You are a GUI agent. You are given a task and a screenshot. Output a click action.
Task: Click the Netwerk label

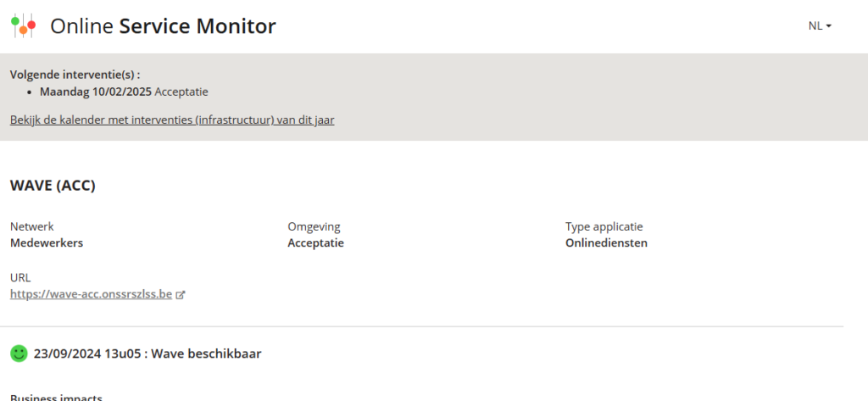coord(31,226)
